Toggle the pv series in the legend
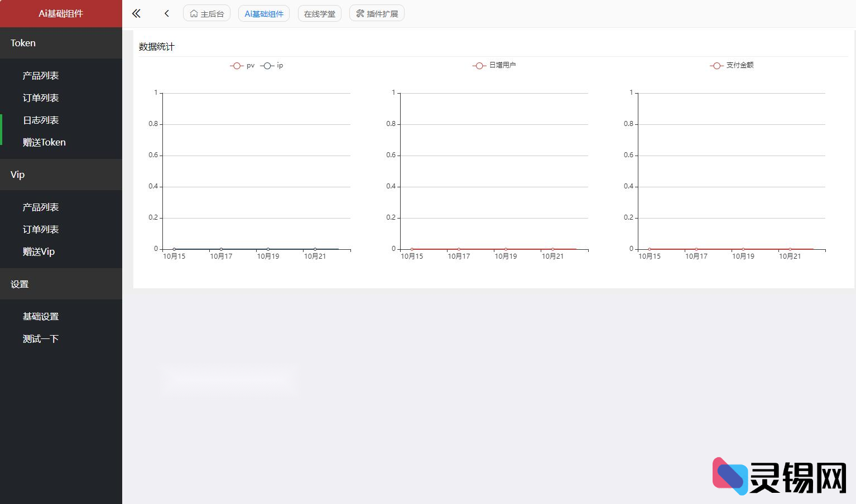This screenshot has height=504, width=856. [x=242, y=65]
